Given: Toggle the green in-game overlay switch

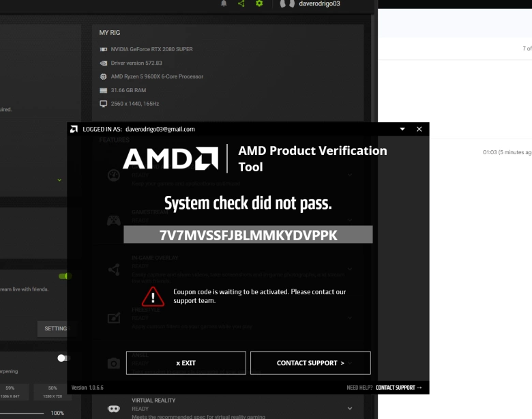Looking at the screenshot, I should point(65,276).
